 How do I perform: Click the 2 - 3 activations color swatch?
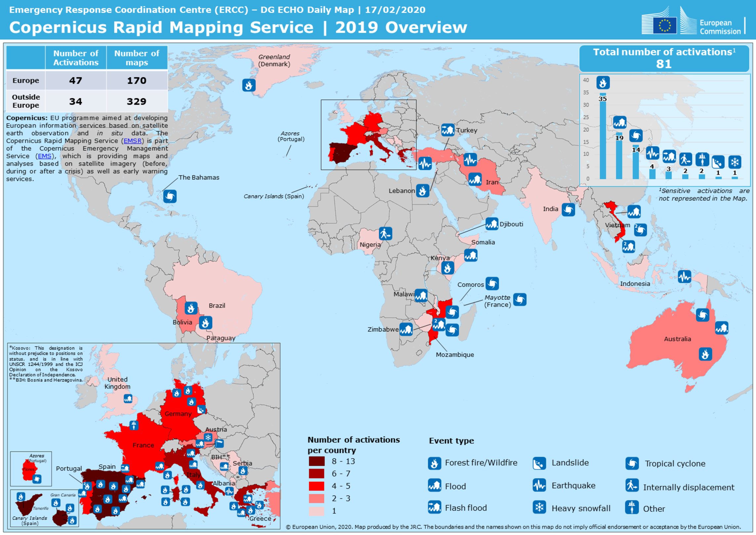pos(316,498)
